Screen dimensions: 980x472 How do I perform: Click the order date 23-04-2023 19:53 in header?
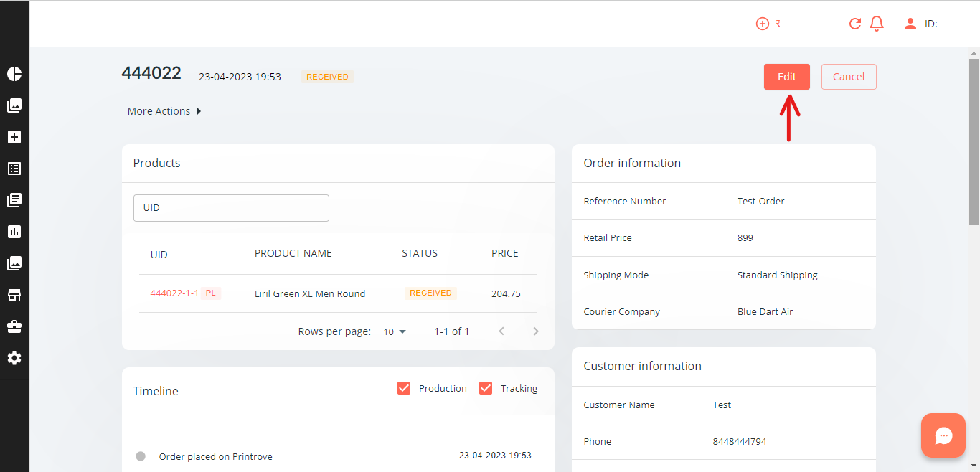240,77
